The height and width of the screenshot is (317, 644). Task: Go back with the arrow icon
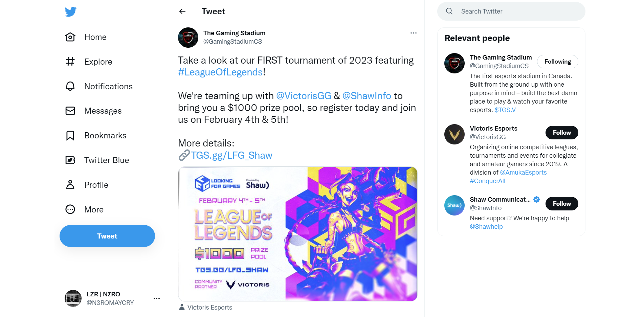click(182, 12)
